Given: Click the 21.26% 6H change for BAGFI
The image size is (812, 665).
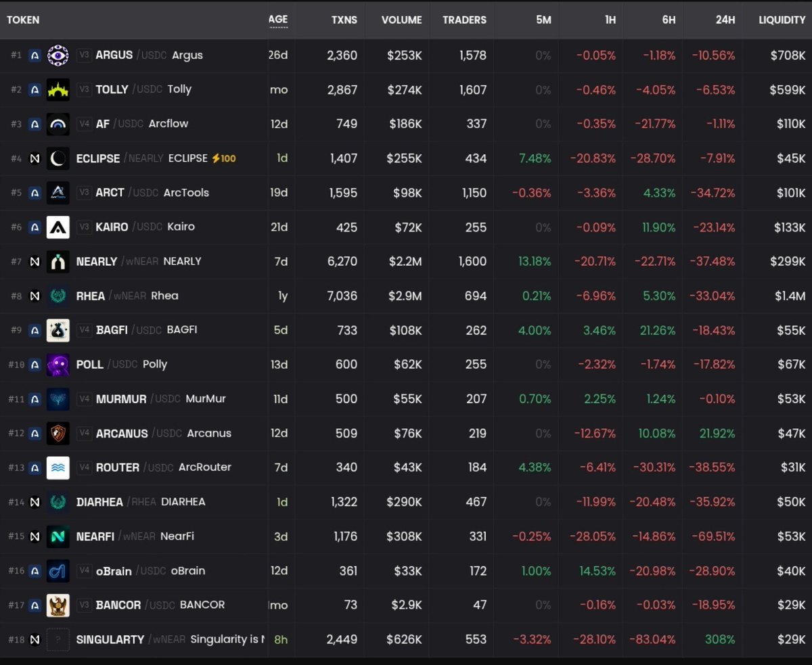Looking at the screenshot, I should click(x=657, y=330).
